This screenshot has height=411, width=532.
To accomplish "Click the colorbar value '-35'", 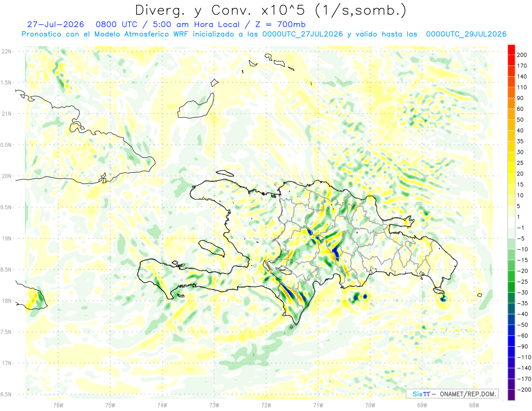I will [523, 303].
